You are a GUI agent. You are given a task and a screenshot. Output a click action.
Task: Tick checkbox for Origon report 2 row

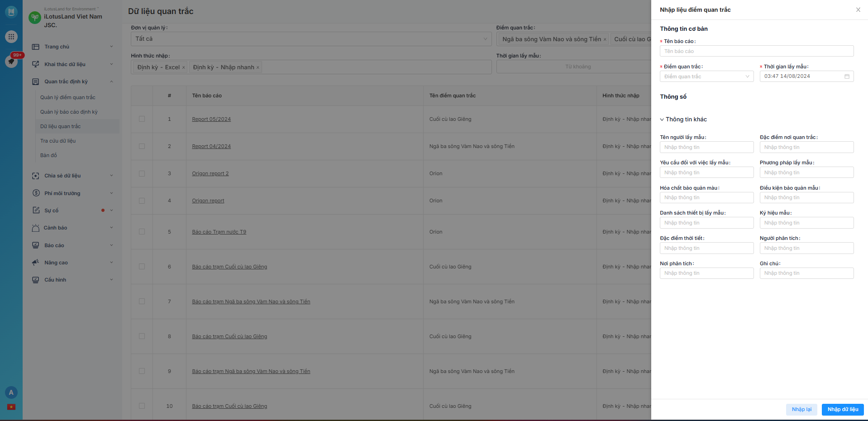[142, 173]
